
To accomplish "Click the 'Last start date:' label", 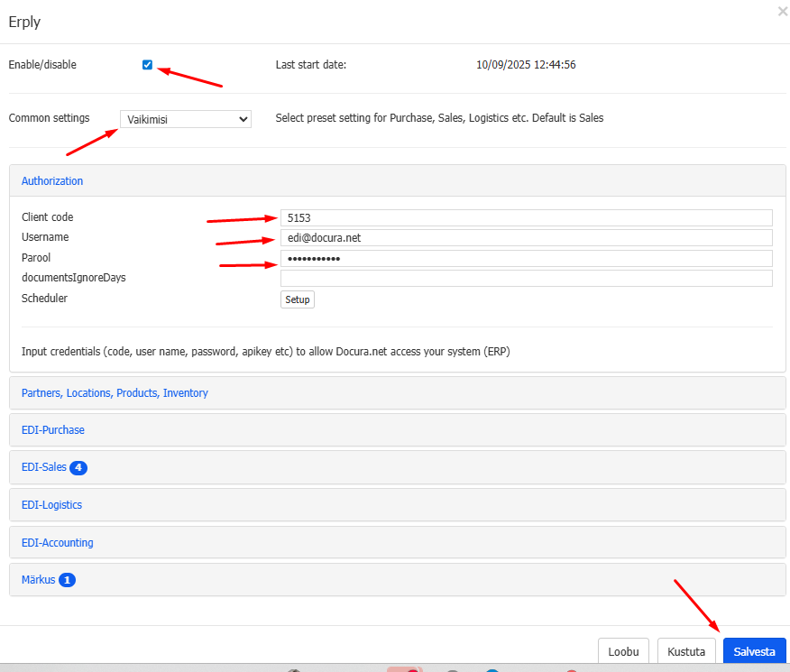I will 311,64.
